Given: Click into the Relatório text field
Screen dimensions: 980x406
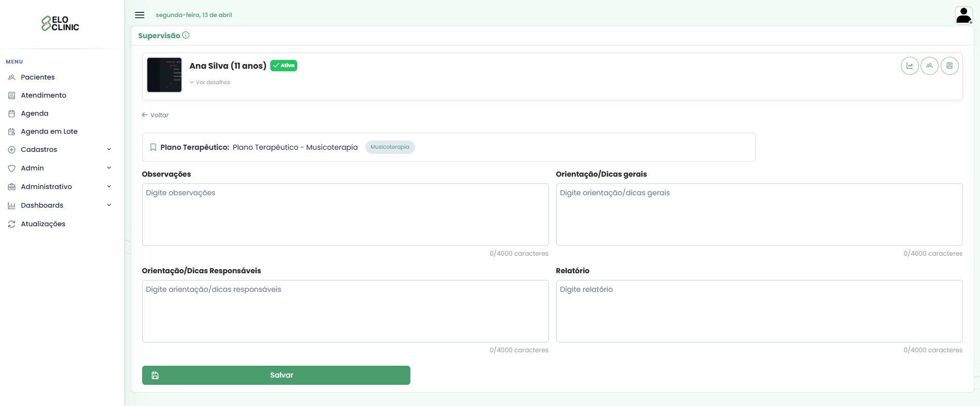Looking at the screenshot, I should [x=759, y=311].
